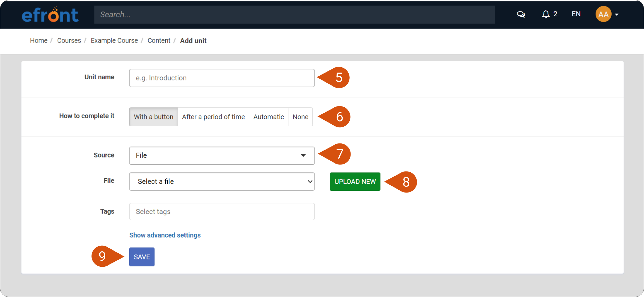Set completion method to Automatic
The width and height of the screenshot is (644, 297).
point(268,117)
